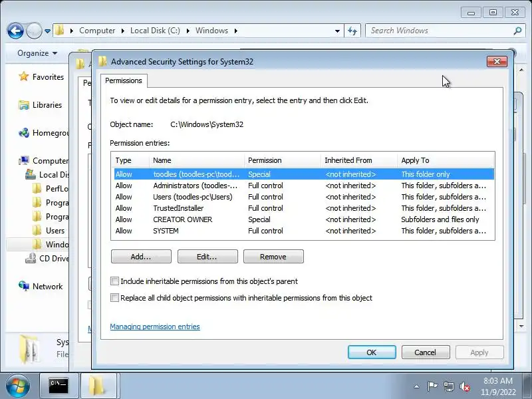
Task: Open the Windows Start menu
Action: click(x=17, y=386)
